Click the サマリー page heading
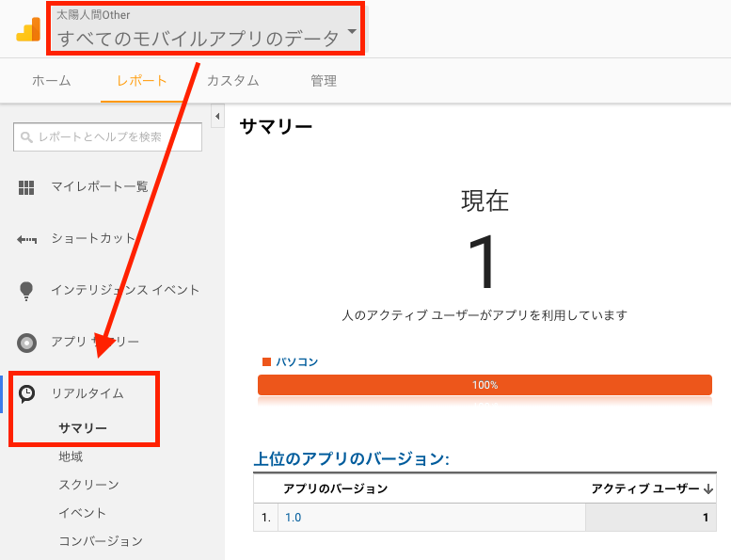 point(276,126)
